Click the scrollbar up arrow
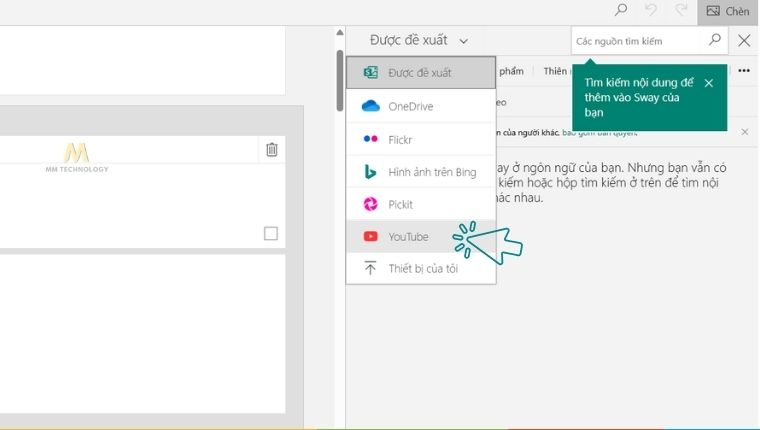Viewport: 760px width, 430px height. click(x=340, y=32)
